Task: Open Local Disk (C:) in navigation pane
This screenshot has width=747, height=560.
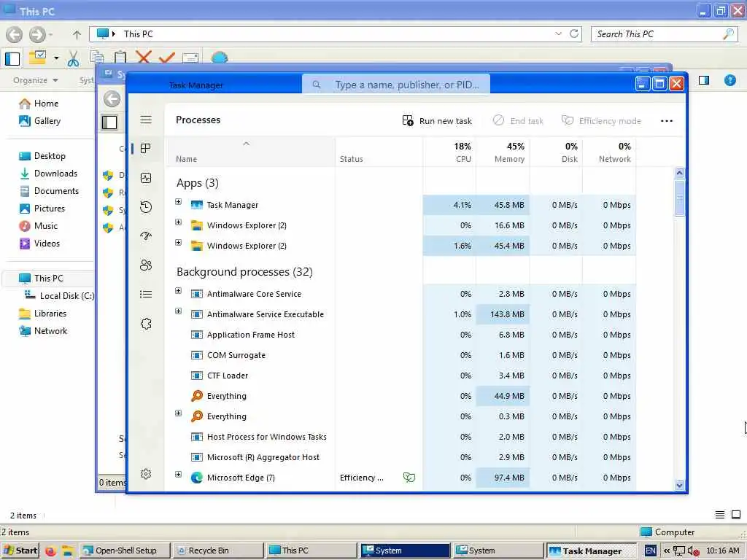Action: point(59,296)
